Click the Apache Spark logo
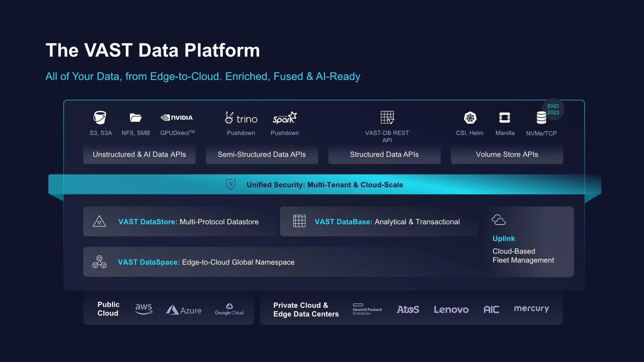 285,118
